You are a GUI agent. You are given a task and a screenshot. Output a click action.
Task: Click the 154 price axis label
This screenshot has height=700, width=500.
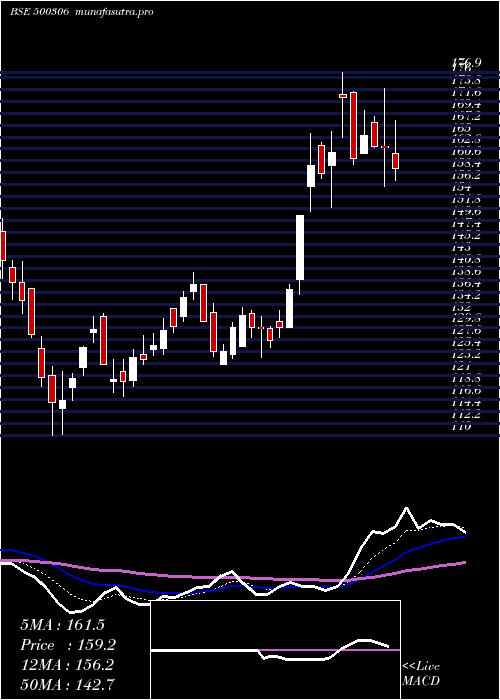pos(462,188)
